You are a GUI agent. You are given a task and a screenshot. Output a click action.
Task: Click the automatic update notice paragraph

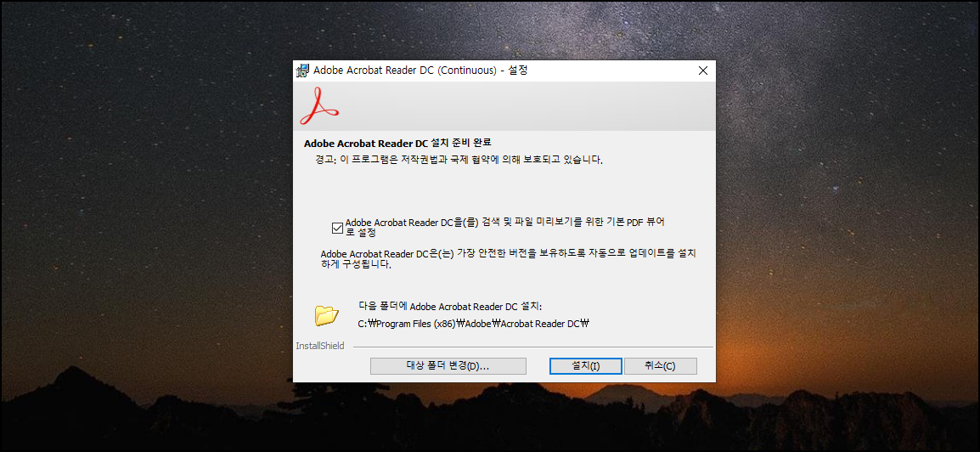tap(508, 259)
